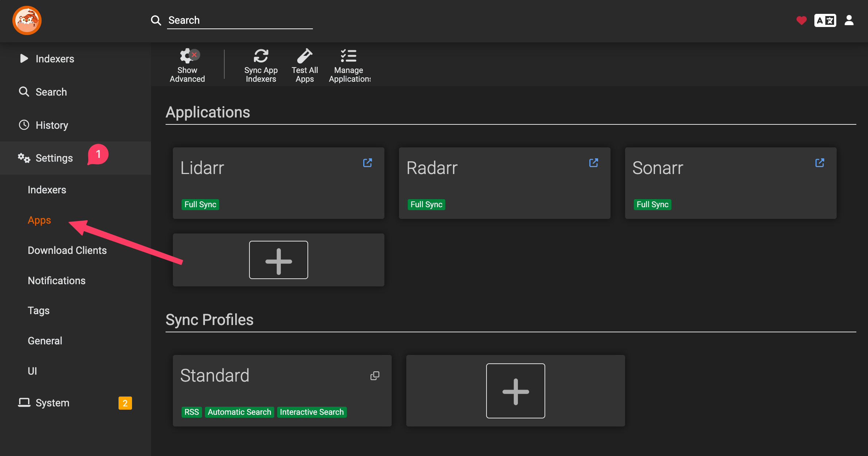Open the Prowlarr logo home link

click(x=27, y=20)
